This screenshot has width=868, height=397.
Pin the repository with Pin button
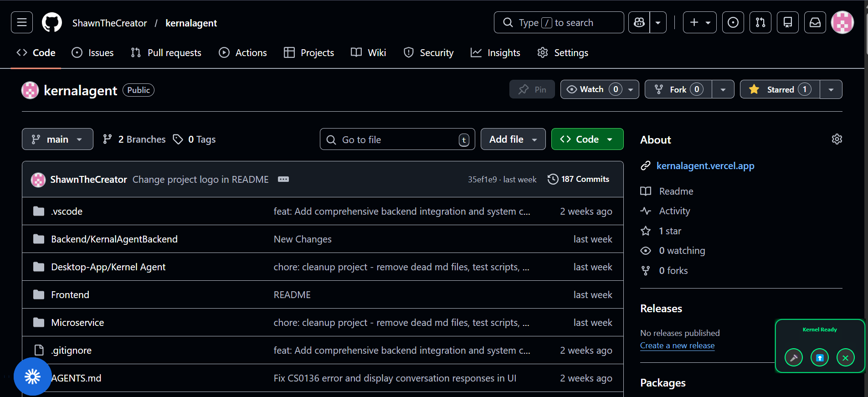(532, 89)
